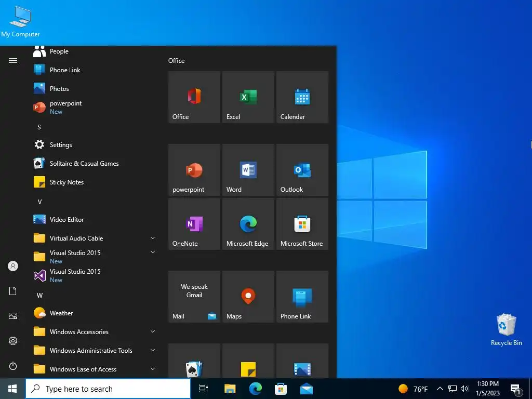Click the taskbar search box
The width and height of the screenshot is (532, 399).
[108, 389]
